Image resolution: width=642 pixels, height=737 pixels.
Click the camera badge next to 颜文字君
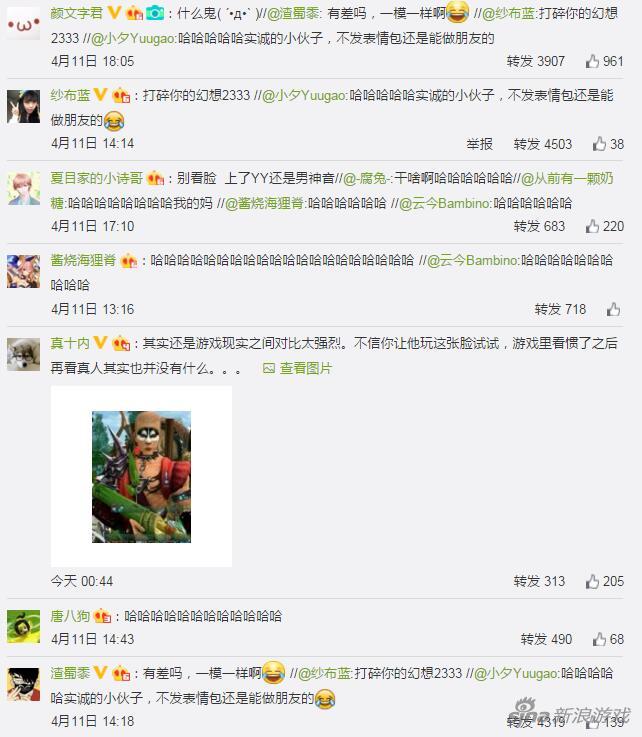tap(155, 13)
